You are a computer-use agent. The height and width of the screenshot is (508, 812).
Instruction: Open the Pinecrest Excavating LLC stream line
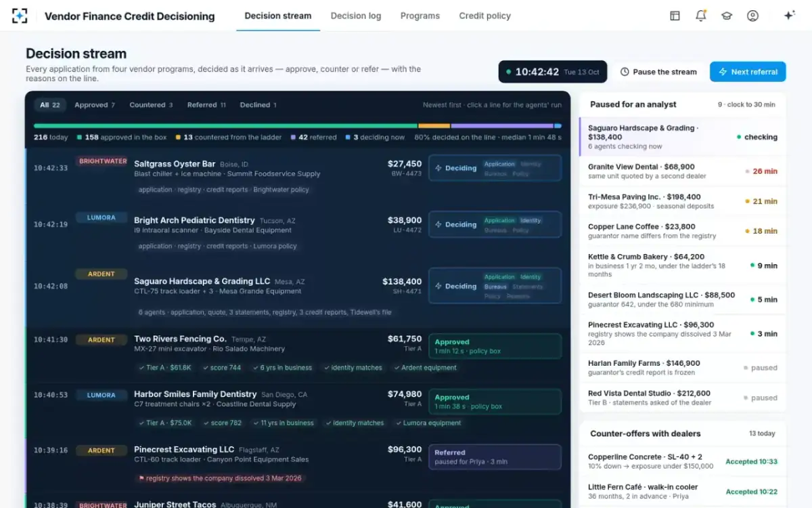(298, 465)
